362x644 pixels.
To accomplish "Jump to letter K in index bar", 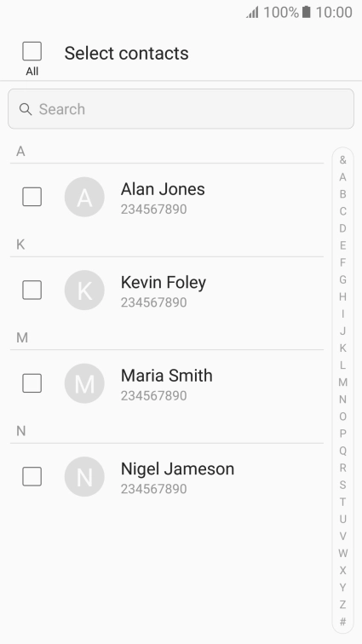I will pyautogui.click(x=342, y=348).
